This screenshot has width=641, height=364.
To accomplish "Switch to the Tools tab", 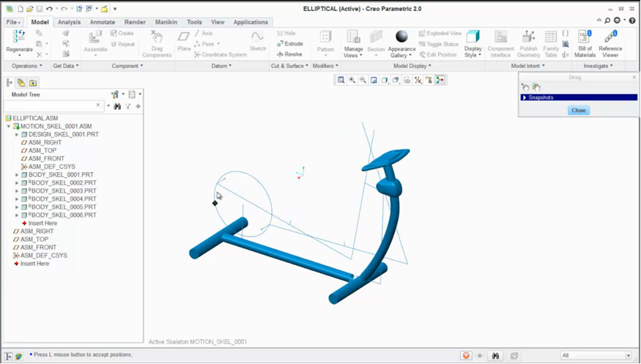I will tap(194, 22).
